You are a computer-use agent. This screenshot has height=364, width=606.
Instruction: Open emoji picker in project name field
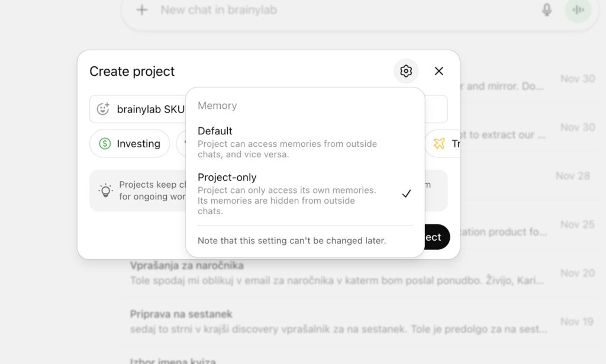(x=103, y=109)
